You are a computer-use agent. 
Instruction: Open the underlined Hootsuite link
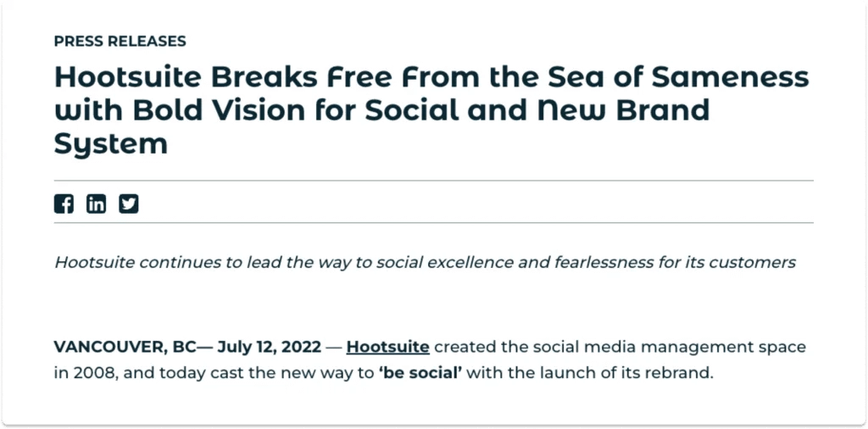coord(387,347)
